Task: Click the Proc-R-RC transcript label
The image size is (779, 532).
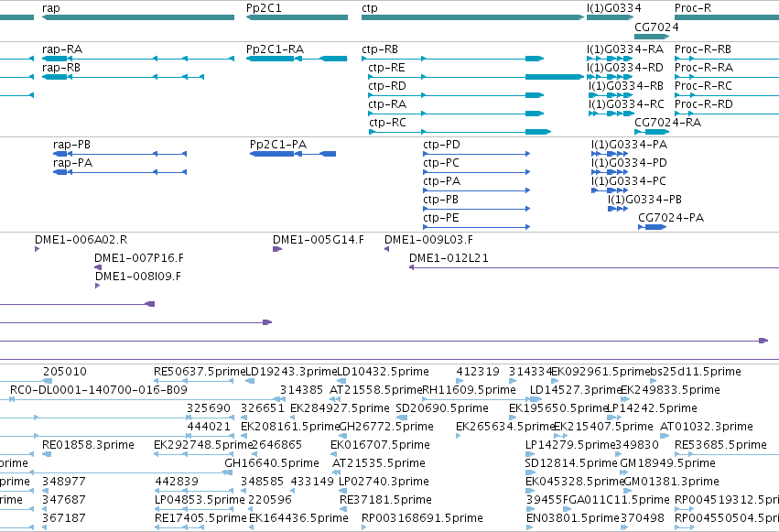Action: click(704, 86)
